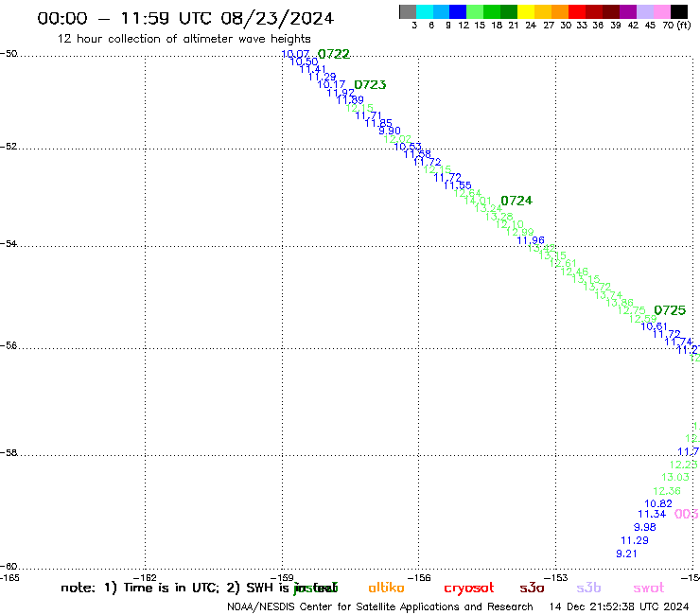Click the wave height value 13.03

675,478
